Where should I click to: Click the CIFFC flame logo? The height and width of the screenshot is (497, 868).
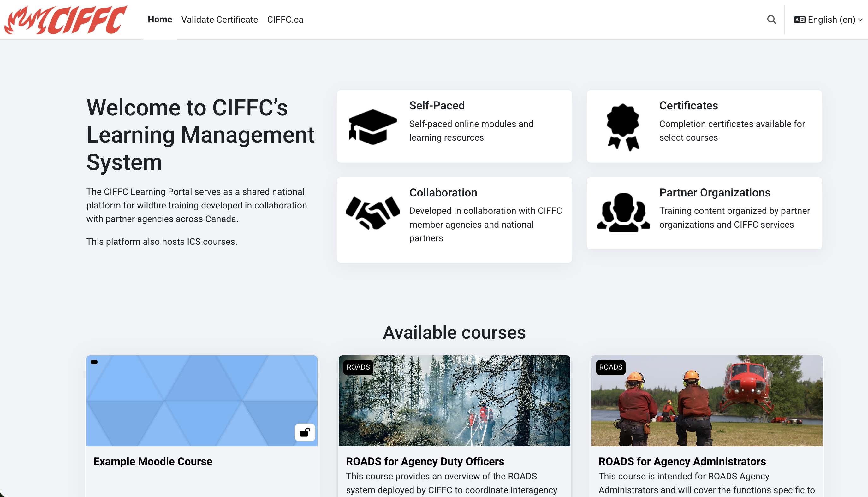66,20
